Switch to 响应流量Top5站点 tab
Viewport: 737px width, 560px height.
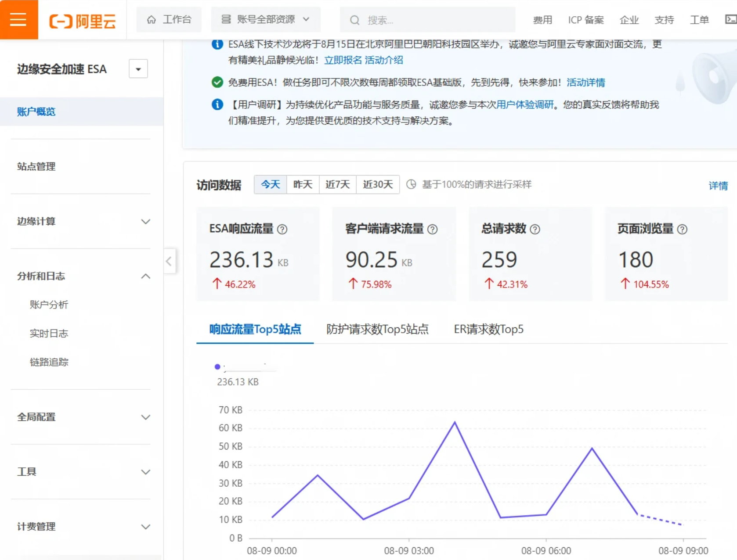point(255,329)
